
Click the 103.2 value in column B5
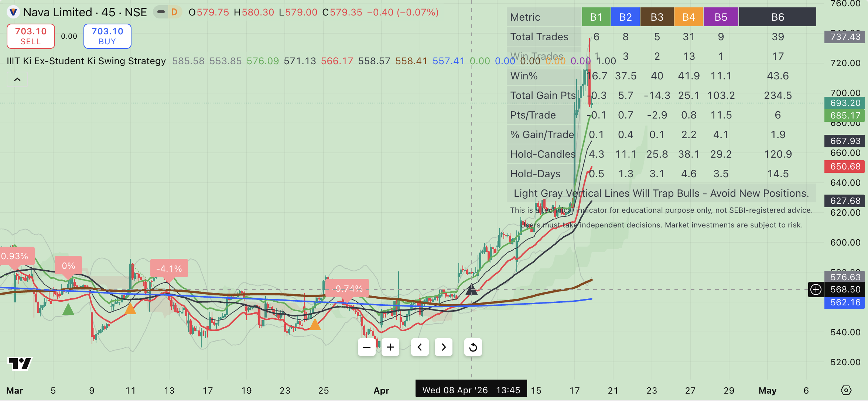(721, 95)
